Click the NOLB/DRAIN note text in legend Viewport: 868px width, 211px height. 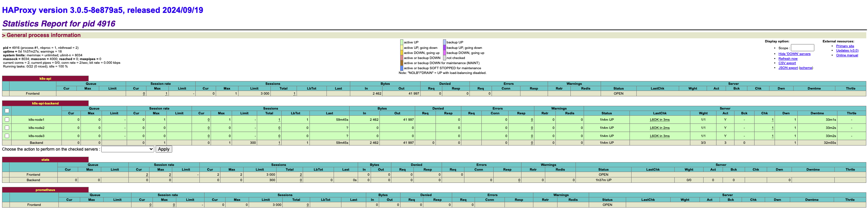(x=442, y=73)
